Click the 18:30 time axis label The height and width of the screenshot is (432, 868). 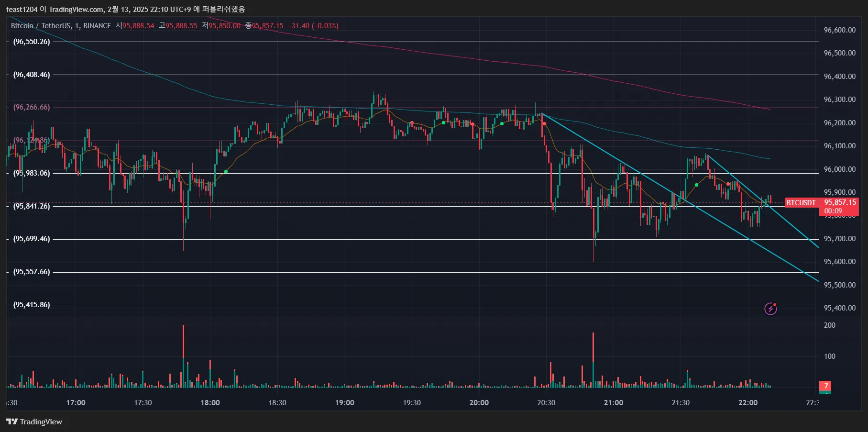pyautogui.click(x=277, y=403)
